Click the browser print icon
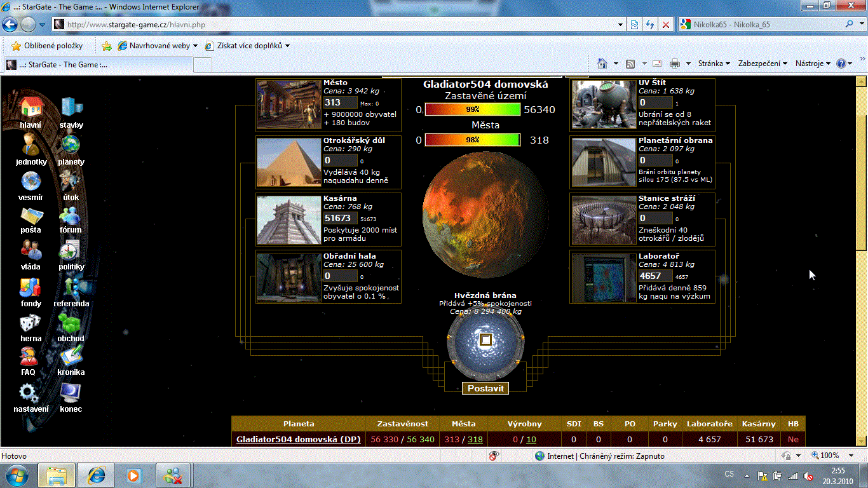 click(x=675, y=64)
